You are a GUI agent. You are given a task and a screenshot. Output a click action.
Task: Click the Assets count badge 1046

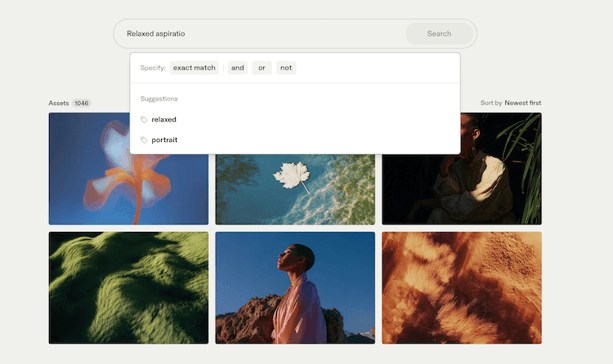(x=81, y=103)
